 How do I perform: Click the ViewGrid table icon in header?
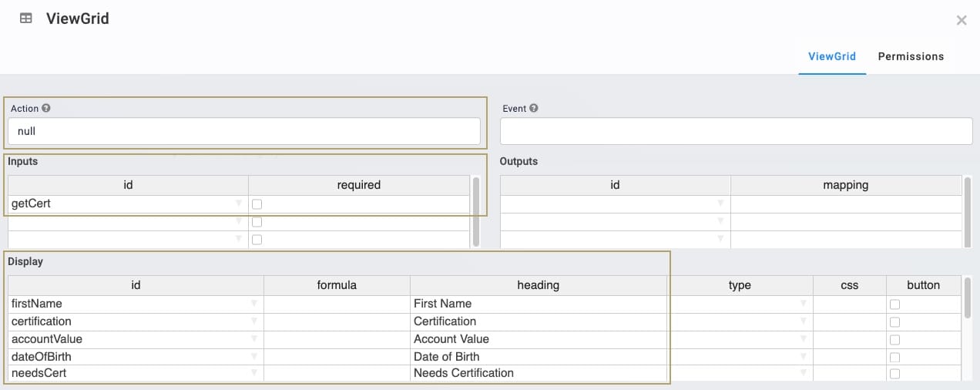(26, 18)
